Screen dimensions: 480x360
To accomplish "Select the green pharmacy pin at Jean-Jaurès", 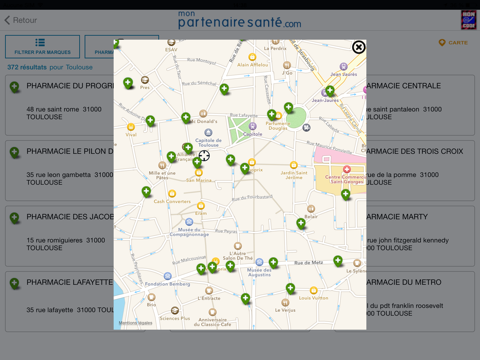I will click(330, 91).
